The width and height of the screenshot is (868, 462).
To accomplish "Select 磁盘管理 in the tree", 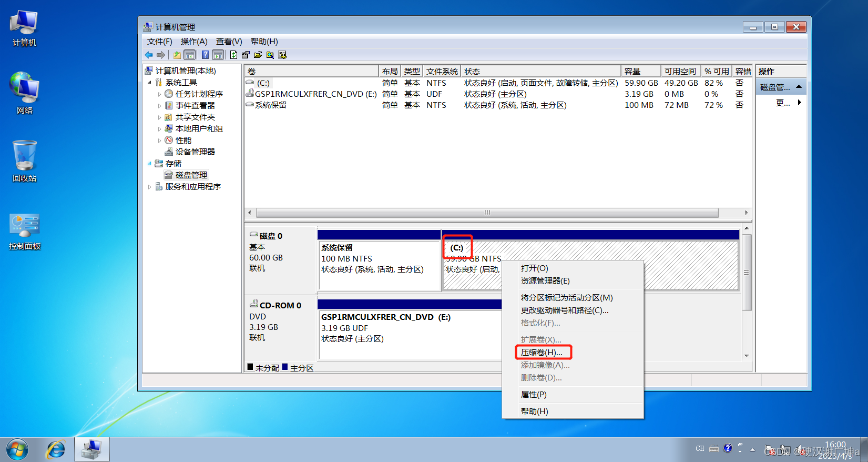I will (x=191, y=175).
